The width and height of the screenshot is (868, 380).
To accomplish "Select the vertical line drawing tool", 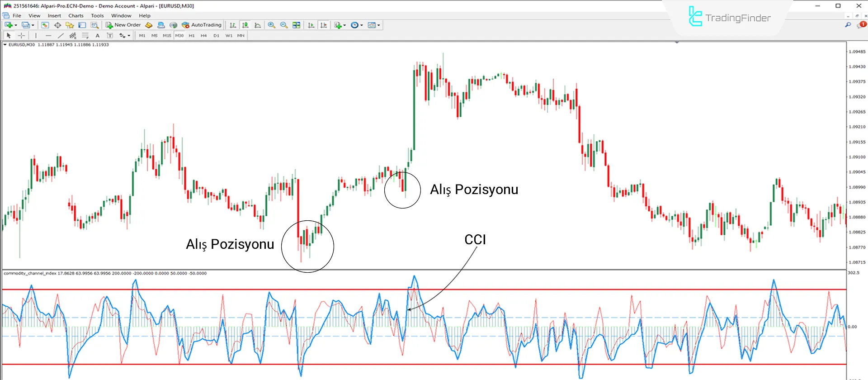I will (36, 35).
